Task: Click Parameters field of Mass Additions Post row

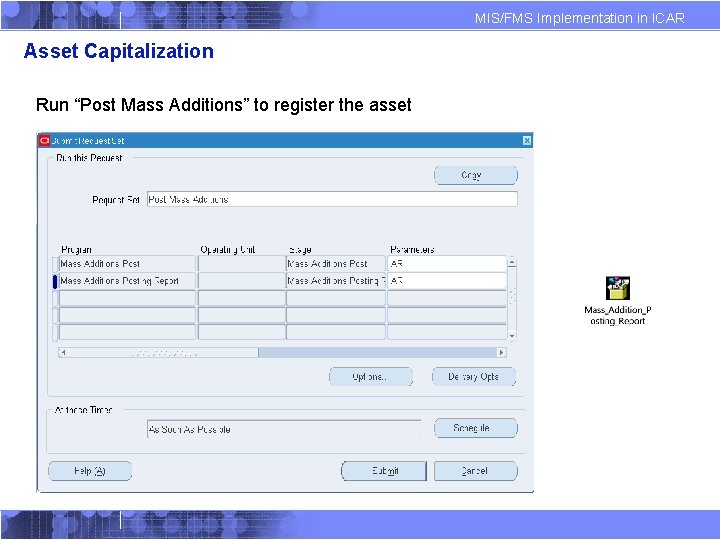Action: (447, 264)
